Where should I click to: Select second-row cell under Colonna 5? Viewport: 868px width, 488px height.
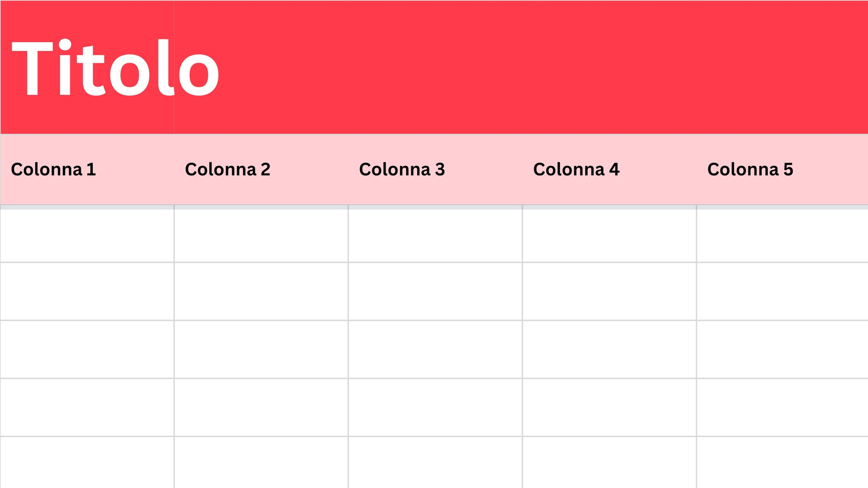(x=782, y=291)
